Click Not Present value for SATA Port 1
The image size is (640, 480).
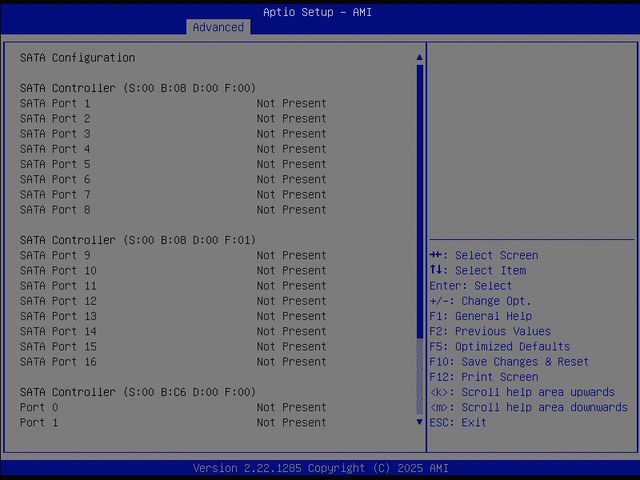pos(291,103)
